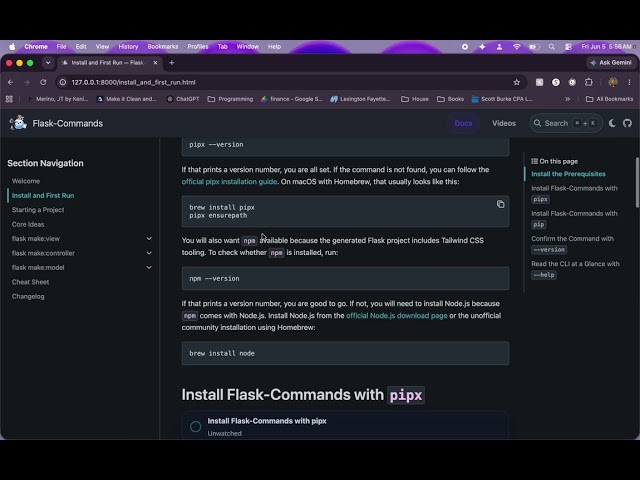Open Chrome extensions puzzle icon
This screenshot has height=480, width=640.
[x=589, y=82]
